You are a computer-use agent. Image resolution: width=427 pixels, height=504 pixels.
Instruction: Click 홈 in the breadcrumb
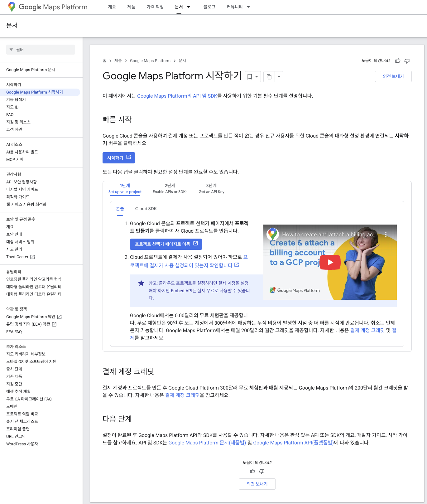104,61
